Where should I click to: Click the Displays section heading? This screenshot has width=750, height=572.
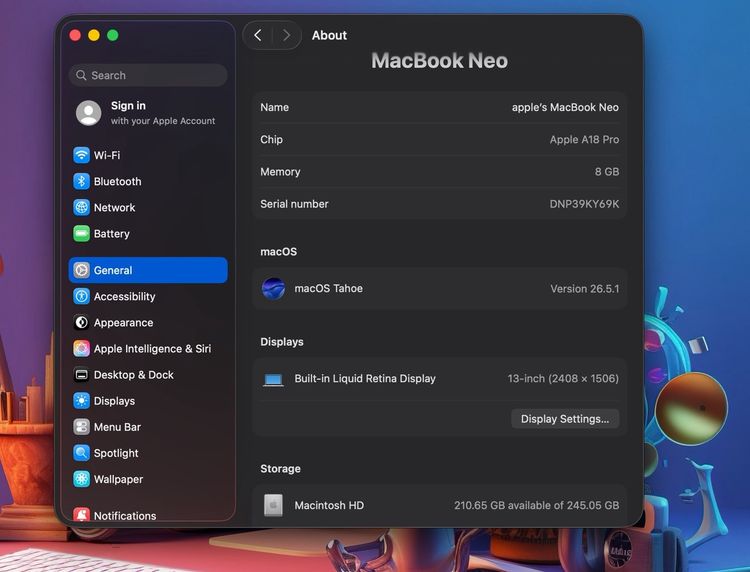pyautogui.click(x=282, y=342)
